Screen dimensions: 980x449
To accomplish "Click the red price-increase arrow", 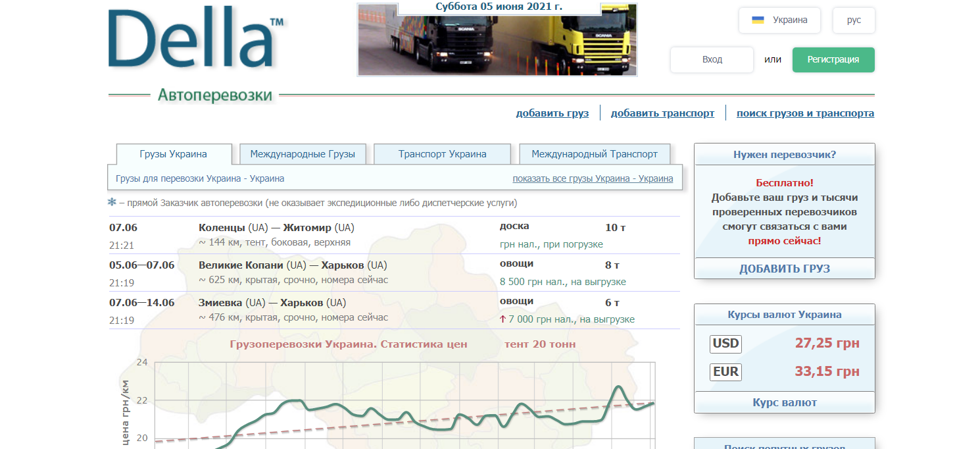I will [x=502, y=319].
